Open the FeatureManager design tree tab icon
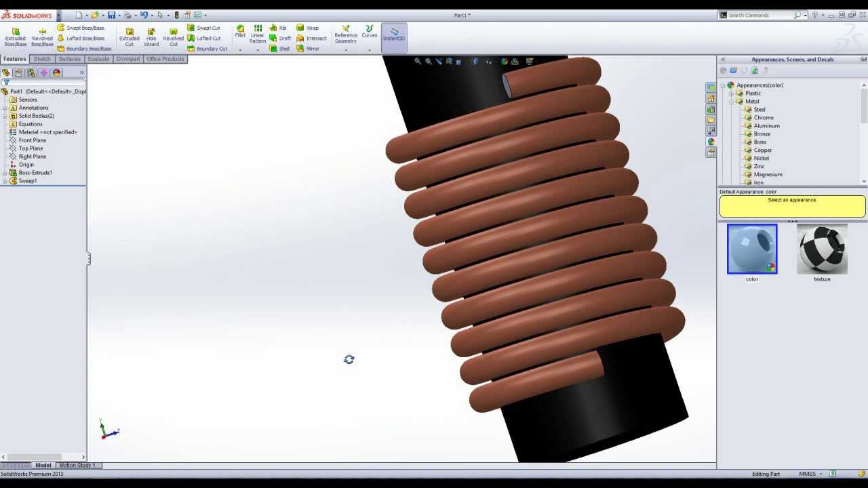 [6, 73]
